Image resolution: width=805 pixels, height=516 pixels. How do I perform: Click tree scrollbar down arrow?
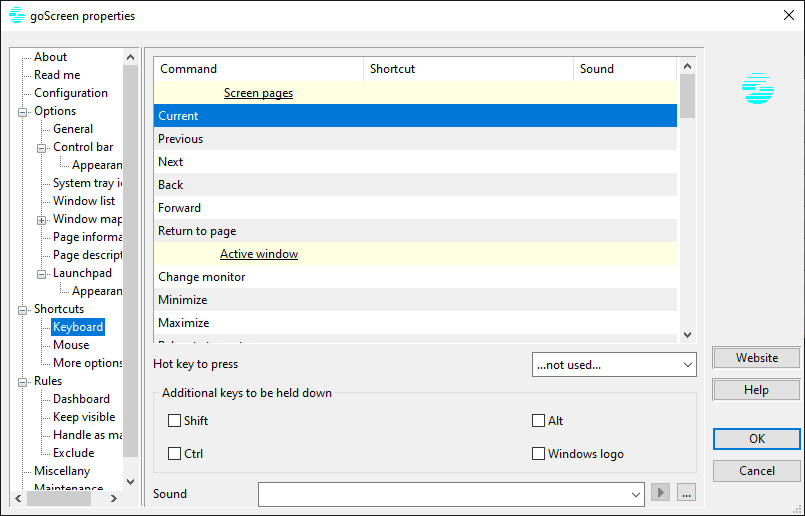click(x=130, y=482)
